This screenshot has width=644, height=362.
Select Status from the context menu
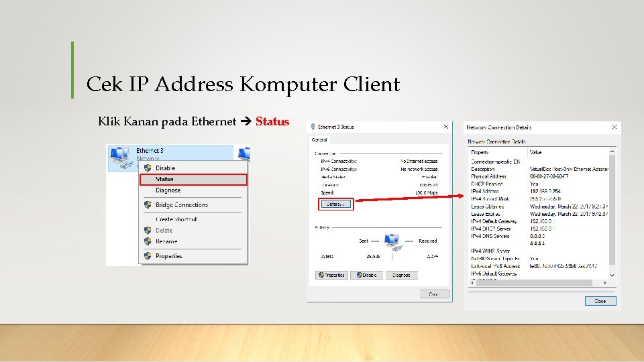coord(193,180)
